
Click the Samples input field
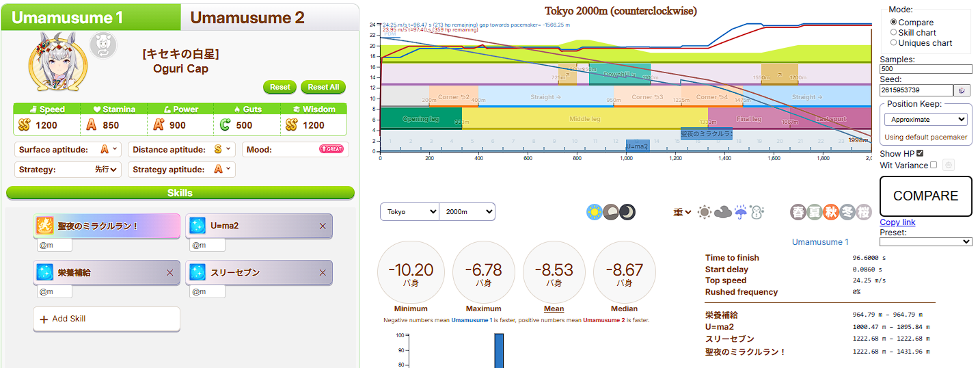pyautogui.click(x=925, y=69)
